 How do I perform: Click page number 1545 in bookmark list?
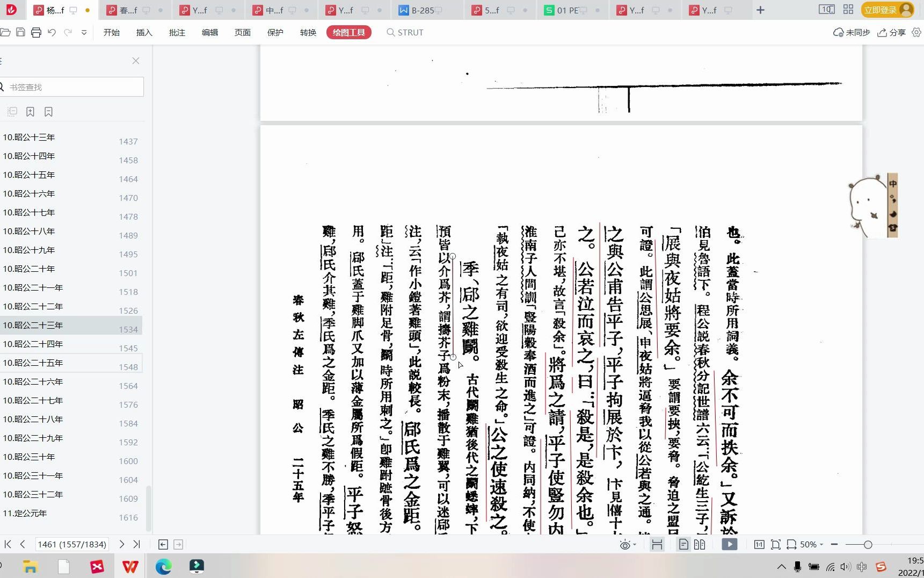pyautogui.click(x=128, y=348)
